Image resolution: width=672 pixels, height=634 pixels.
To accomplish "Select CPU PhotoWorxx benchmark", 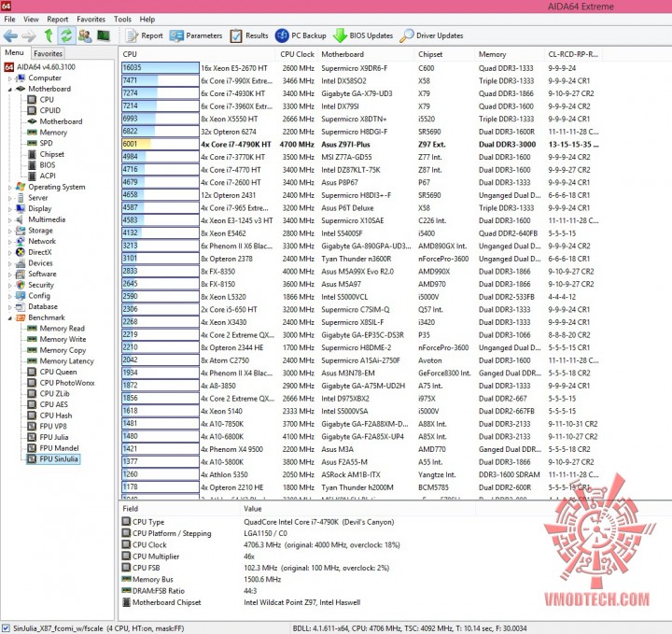I will pyautogui.click(x=67, y=383).
